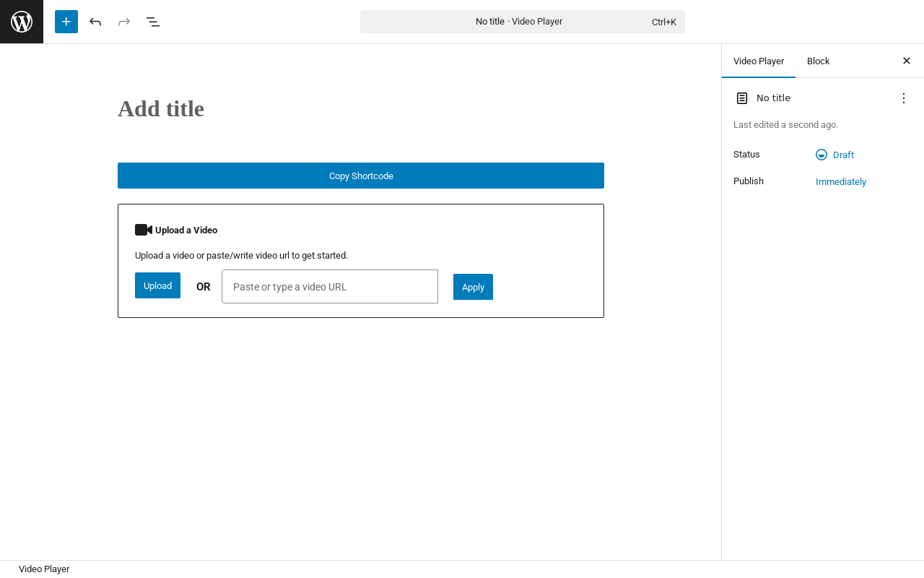Open the document overview list view
This screenshot has width=924, height=578.
[153, 22]
